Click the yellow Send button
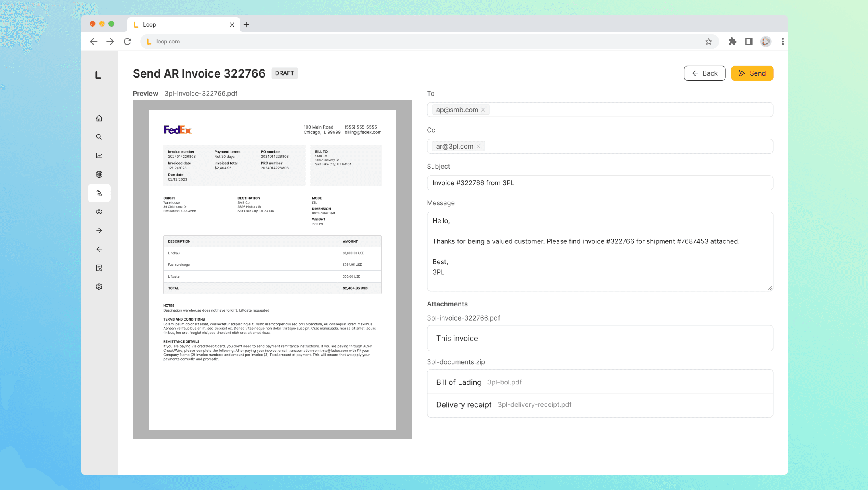 [x=751, y=73]
